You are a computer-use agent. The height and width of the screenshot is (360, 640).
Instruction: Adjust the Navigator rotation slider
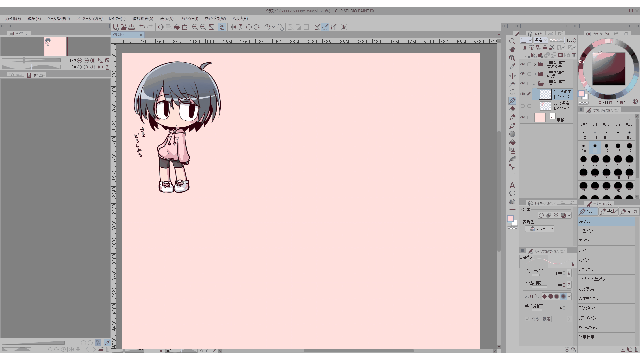coord(31,66)
